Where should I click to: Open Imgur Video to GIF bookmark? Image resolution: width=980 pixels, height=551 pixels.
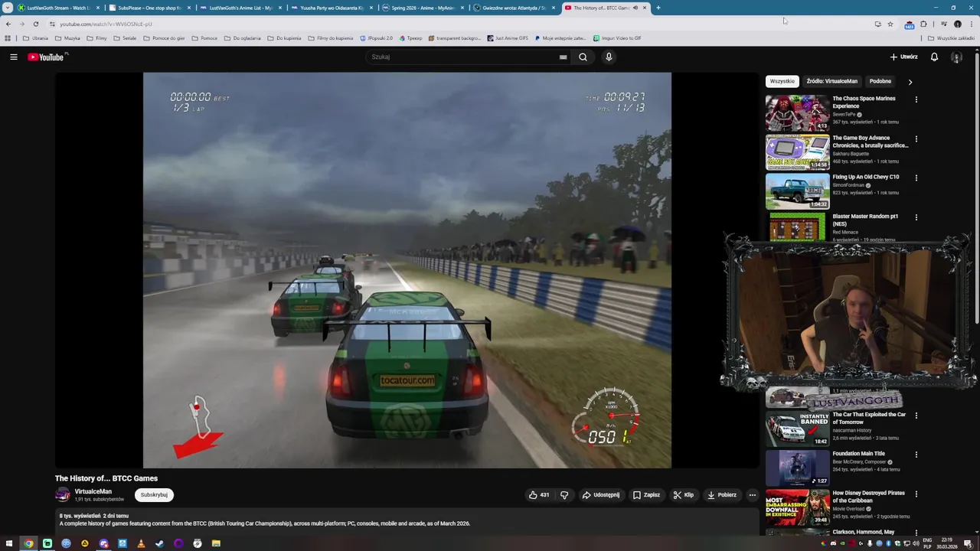(617, 38)
